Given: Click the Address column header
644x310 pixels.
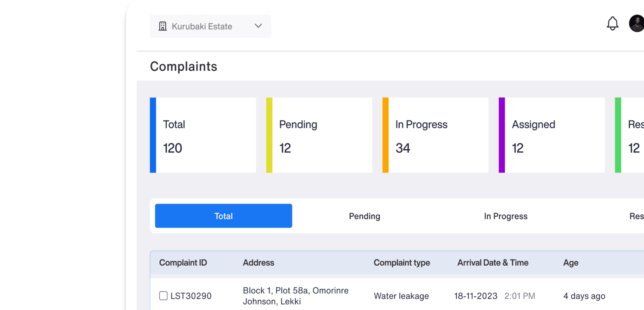Looking at the screenshot, I should tap(258, 263).
